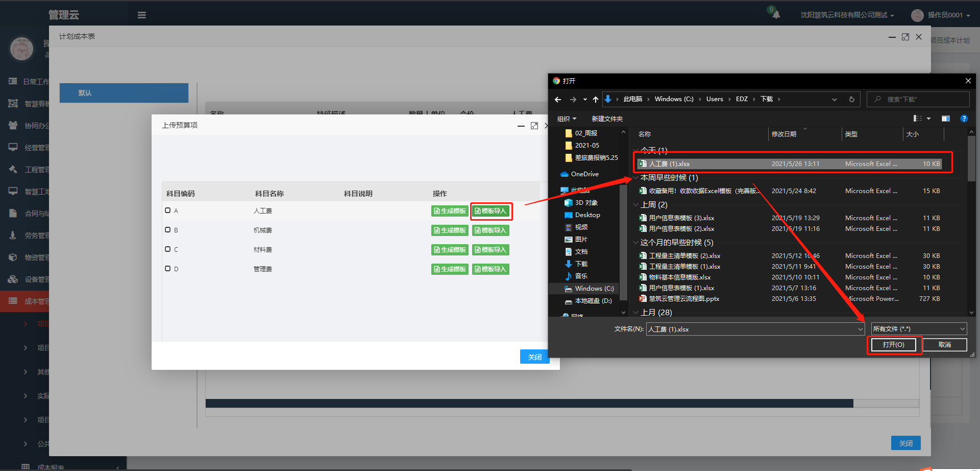Toggle the preview pane icon
Image resolution: width=980 pixels, height=471 pixels.
[945, 119]
